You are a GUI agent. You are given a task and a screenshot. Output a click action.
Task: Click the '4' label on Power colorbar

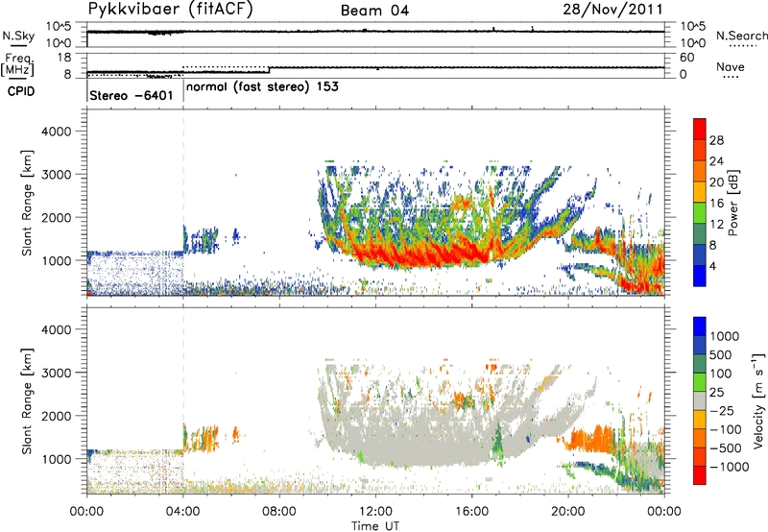[x=712, y=267]
